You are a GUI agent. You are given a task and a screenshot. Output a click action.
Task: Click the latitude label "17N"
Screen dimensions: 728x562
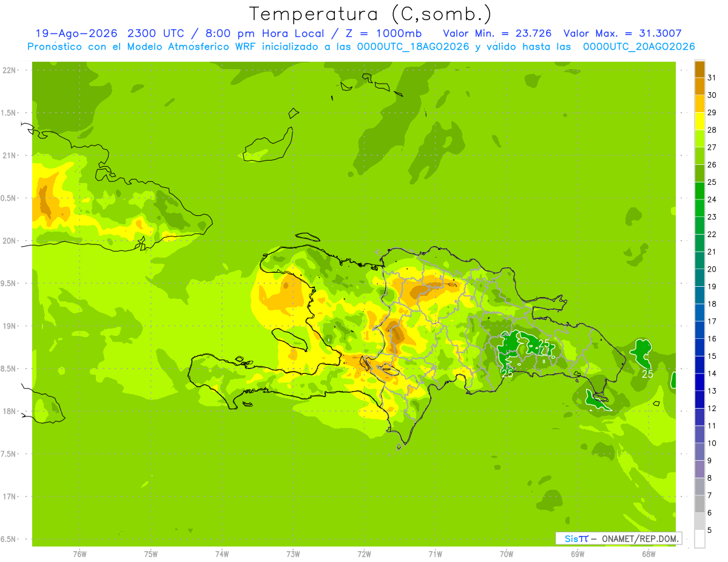click(9, 497)
